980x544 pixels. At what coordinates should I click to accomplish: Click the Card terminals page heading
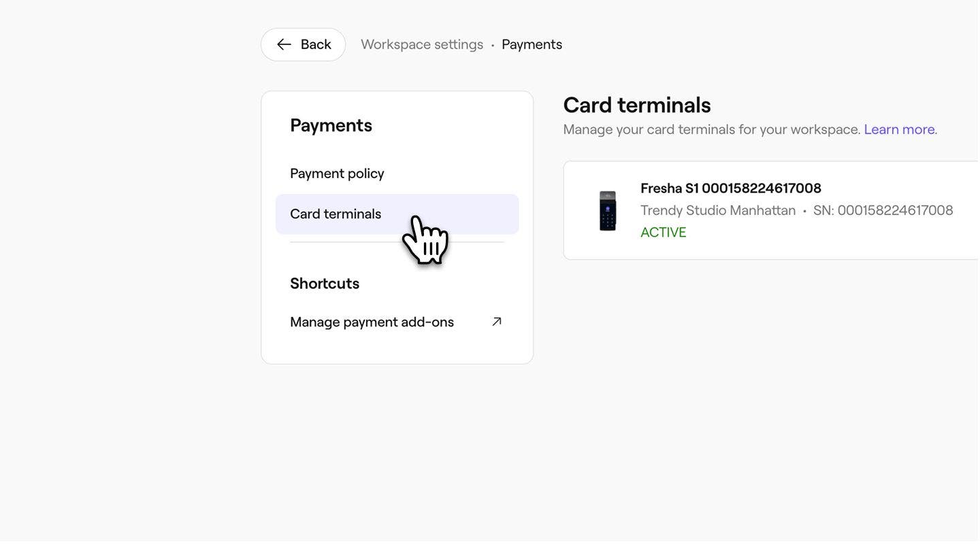click(637, 105)
